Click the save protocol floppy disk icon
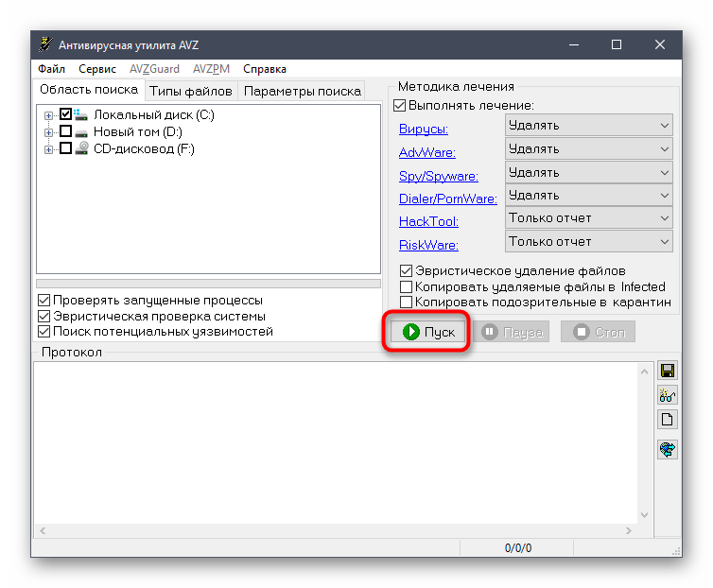Image resolution: width=713 pixels, height=588 pixels. 667,372
